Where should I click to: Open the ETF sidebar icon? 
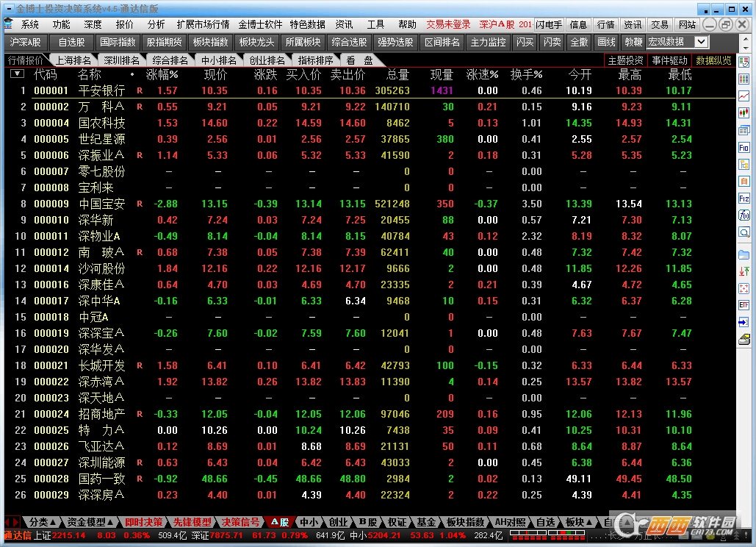point(744,305)
